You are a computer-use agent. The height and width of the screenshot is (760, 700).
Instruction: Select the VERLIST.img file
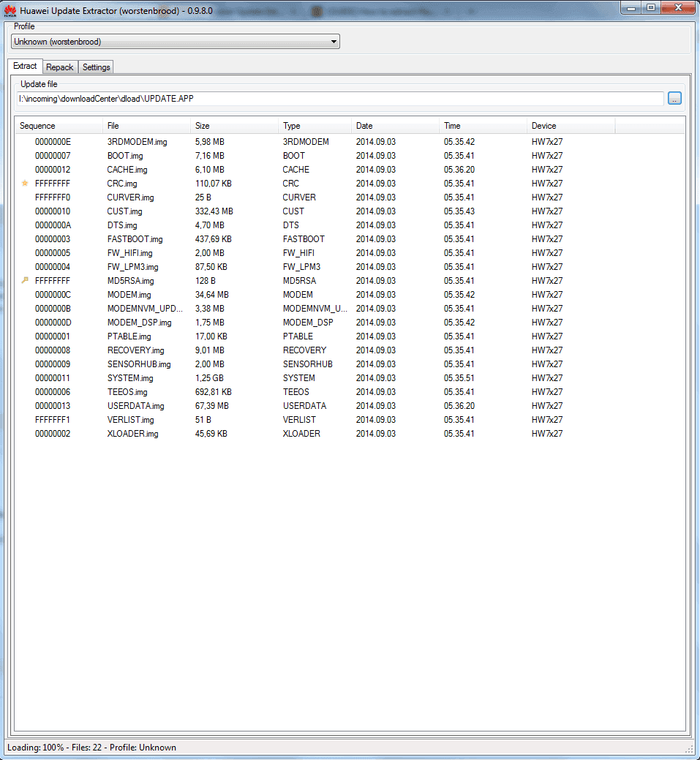tap(130, 420)
